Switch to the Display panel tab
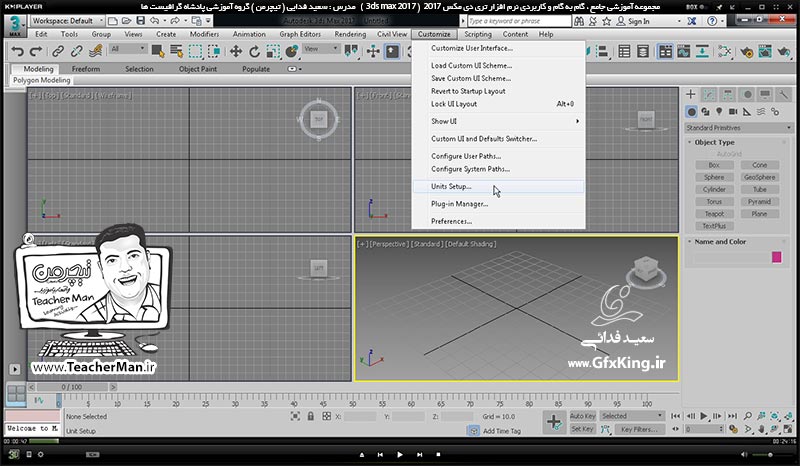 click(x=765, y=94)
